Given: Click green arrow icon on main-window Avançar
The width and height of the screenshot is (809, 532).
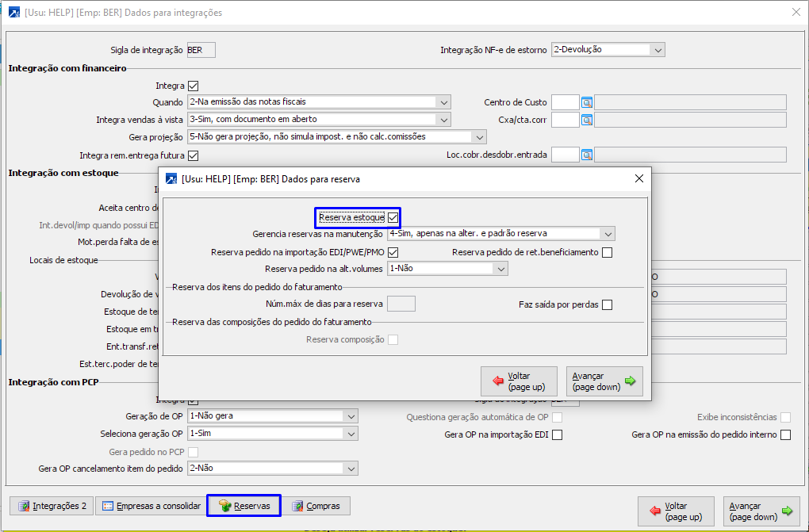Looking at the screenshot, I should click(x=788, y=511).
